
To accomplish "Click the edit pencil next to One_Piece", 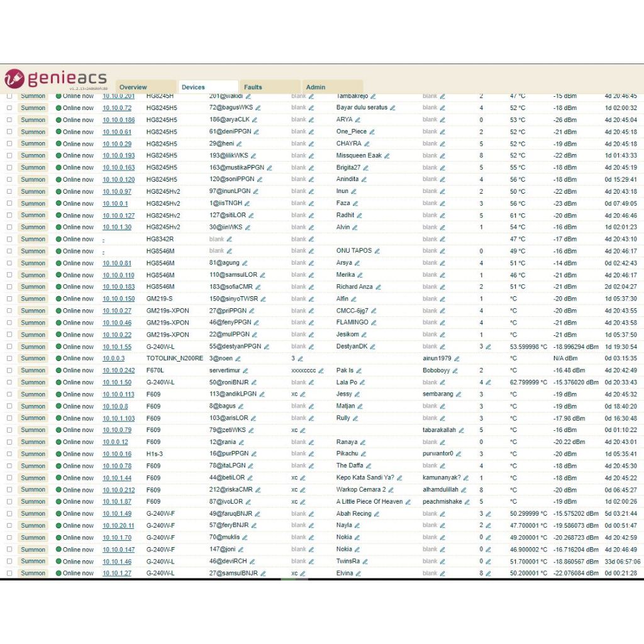I will pos(372,132).
